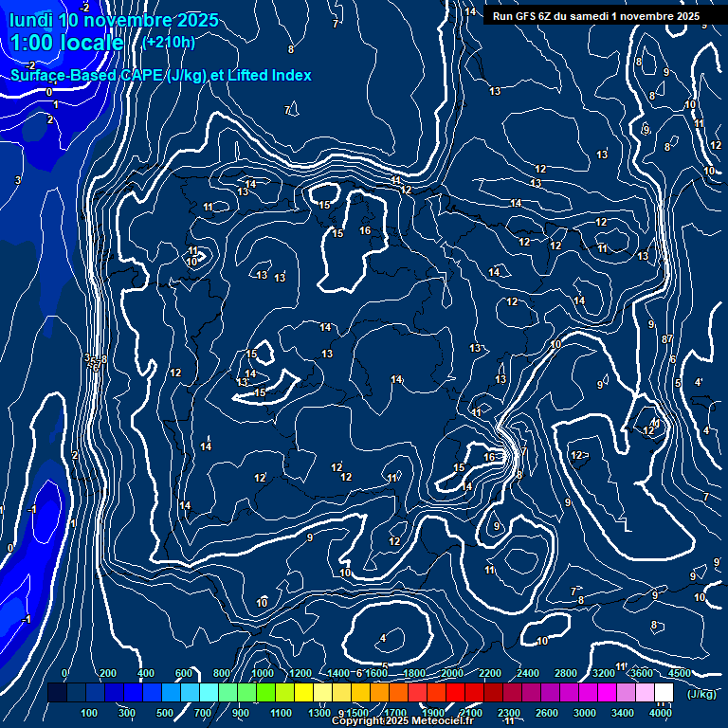Click the '1200' legend scale label
728x728 pixels.
(x=300, y=673)
